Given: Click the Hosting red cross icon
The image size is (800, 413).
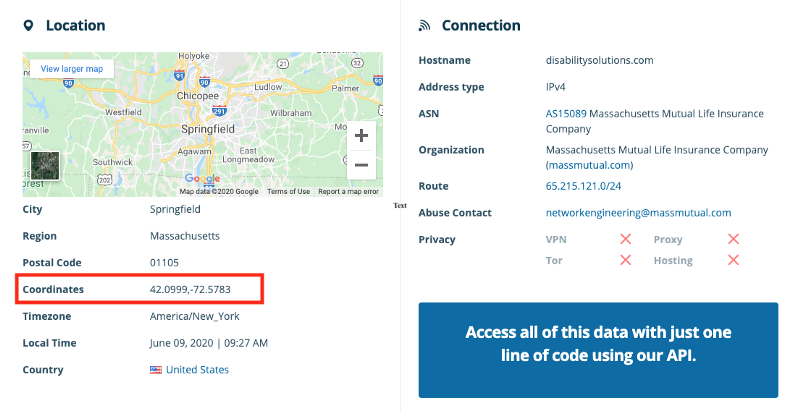Looking at the screenshot, I should click(x=733, y=260).
